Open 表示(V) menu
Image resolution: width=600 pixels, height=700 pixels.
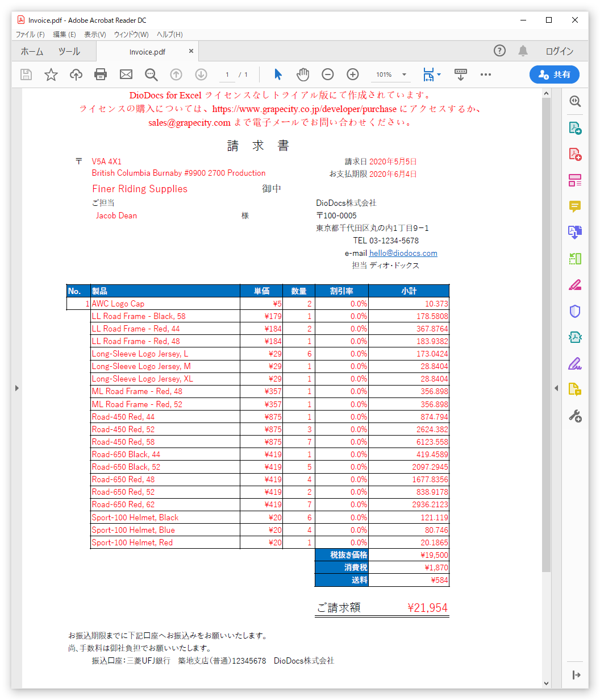(95, 35)
